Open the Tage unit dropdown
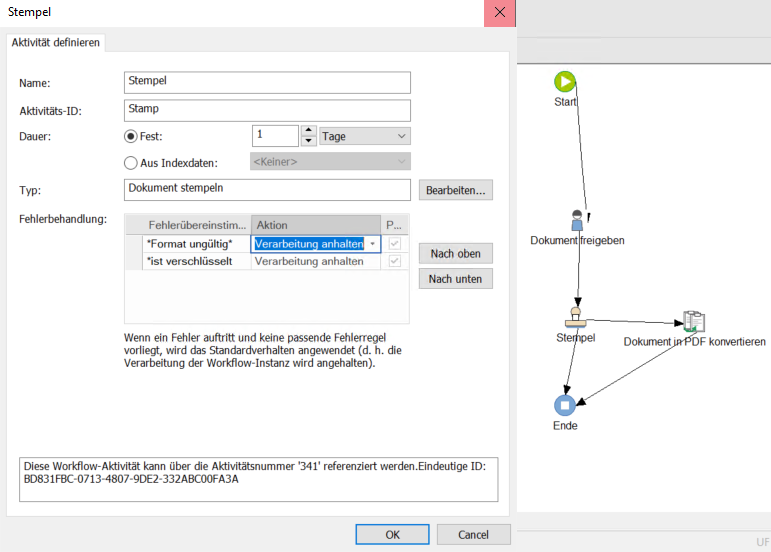 [365, 136]
